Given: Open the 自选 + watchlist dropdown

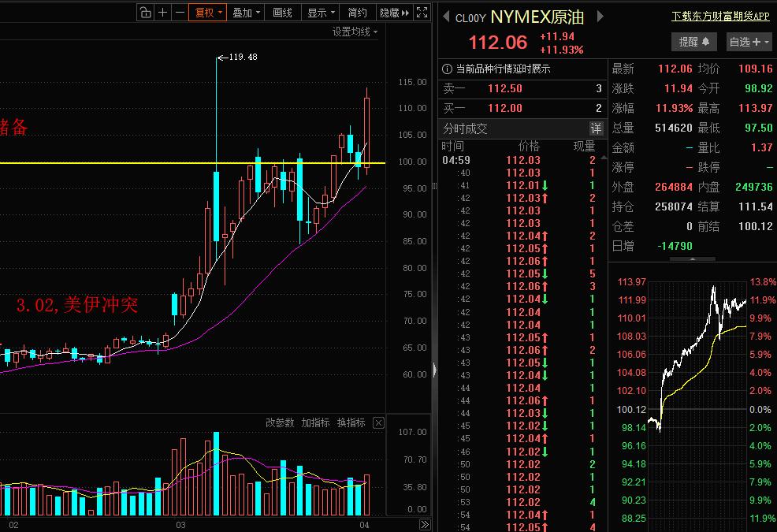Looking at the screenshot, I should (749, 42).
